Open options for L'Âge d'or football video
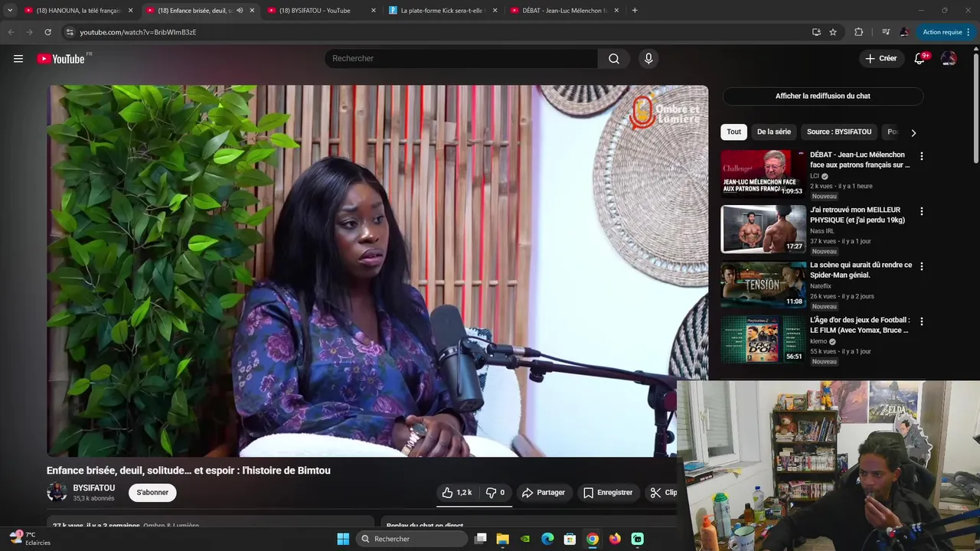The image size is (980, 551). tap(921, 321)
